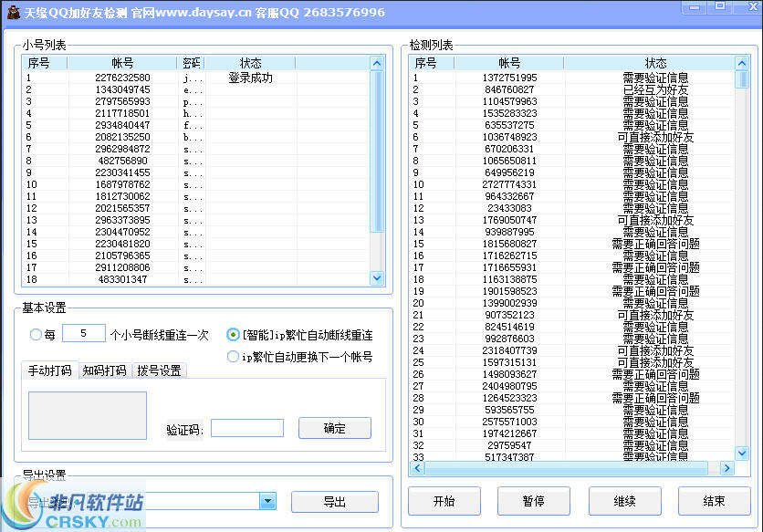Select account 1343049745 in 小号列表
Viewport: 763px width, 532px height.
pos(122,89)
